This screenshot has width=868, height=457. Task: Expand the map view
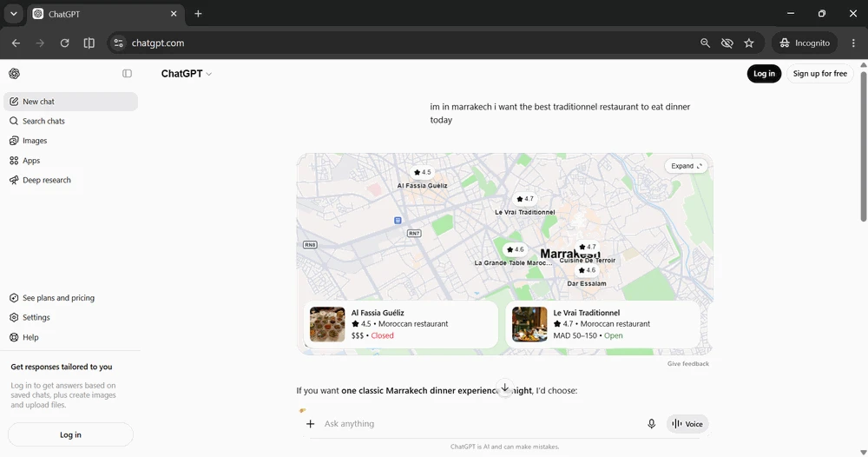686,166
